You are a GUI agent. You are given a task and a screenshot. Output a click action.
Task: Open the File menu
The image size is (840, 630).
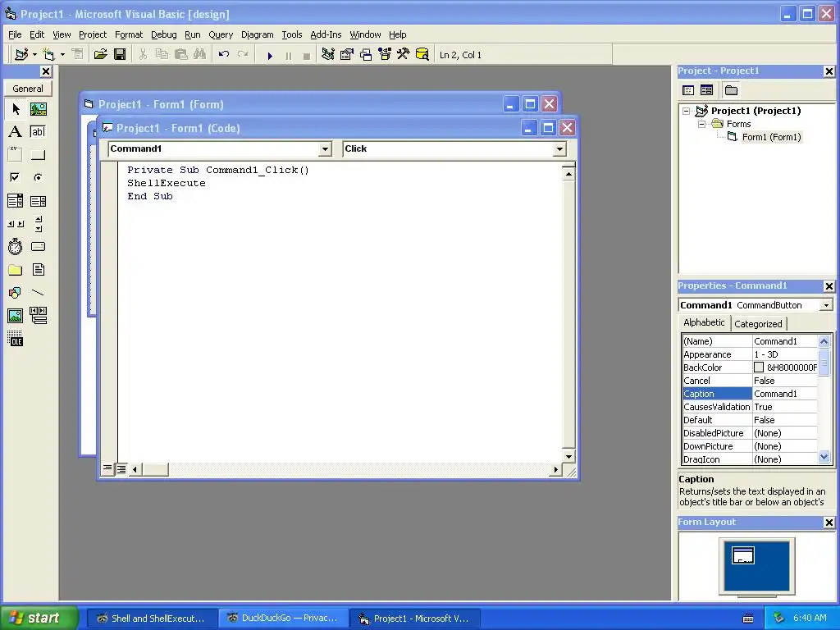(x=15, y=34)
